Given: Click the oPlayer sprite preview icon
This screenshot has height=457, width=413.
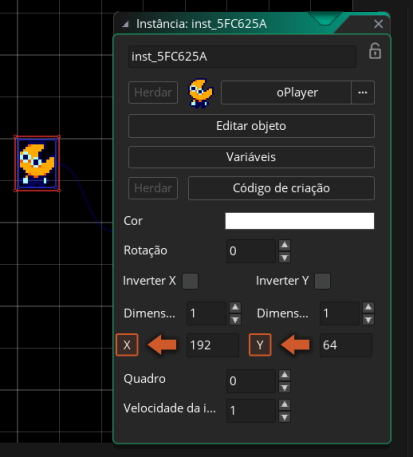Looking at the screenshot, I should pyautogui.click(x=200, y=93).
